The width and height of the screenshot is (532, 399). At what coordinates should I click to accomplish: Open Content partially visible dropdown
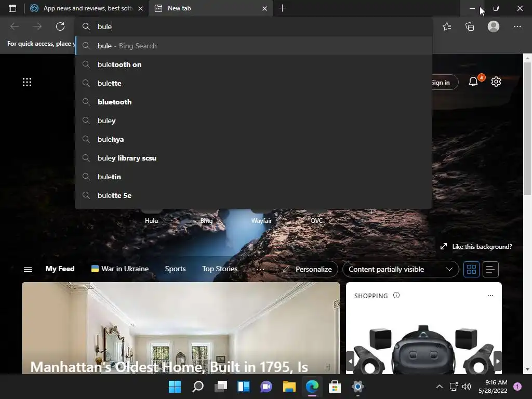(x=401, y=270)
